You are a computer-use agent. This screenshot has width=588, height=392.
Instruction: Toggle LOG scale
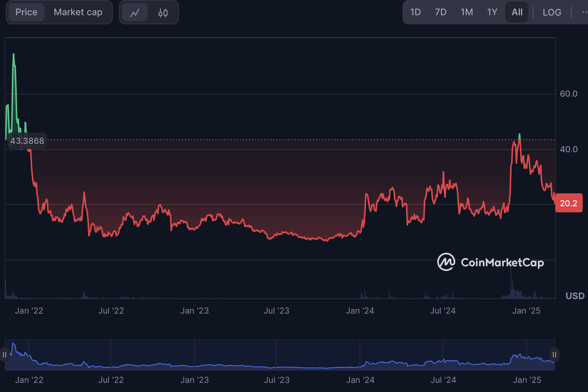[552, 12]
